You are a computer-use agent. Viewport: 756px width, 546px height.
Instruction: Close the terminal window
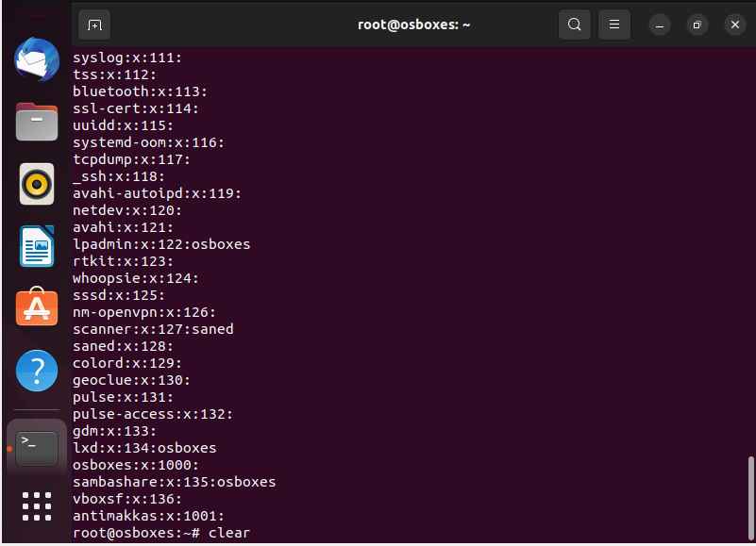click(735, 25)
